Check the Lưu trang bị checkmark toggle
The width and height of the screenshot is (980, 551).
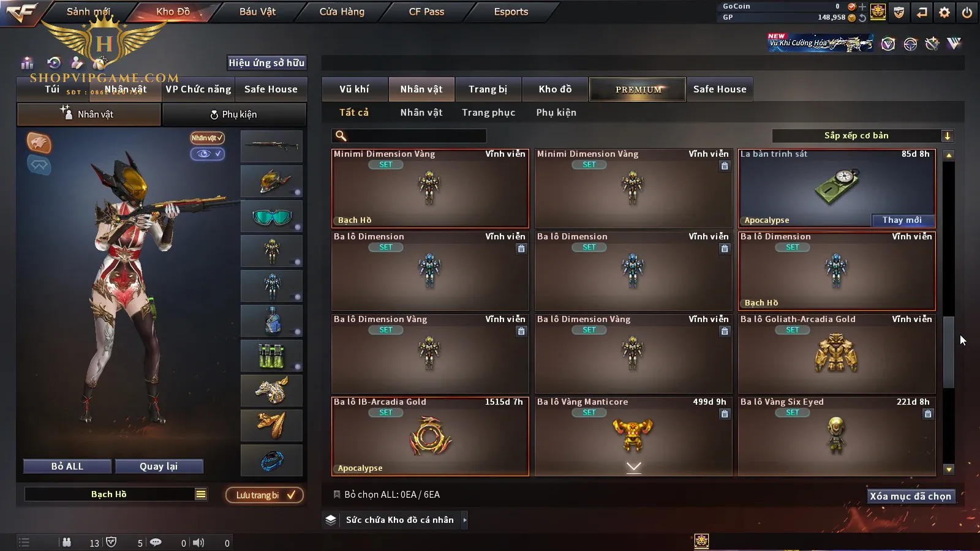coord(292,495)
